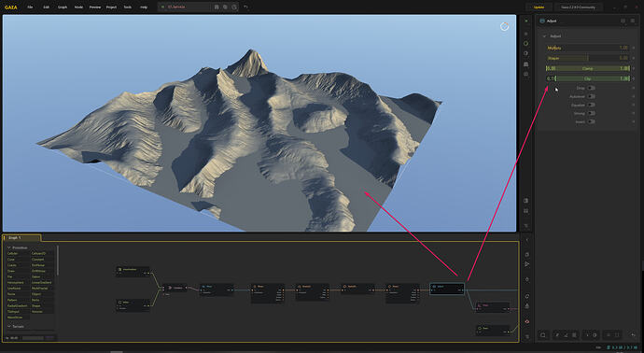Viewport: 644px width, 353px height.
Task: Toggle the switch directly below Clip
Action: 591,88
